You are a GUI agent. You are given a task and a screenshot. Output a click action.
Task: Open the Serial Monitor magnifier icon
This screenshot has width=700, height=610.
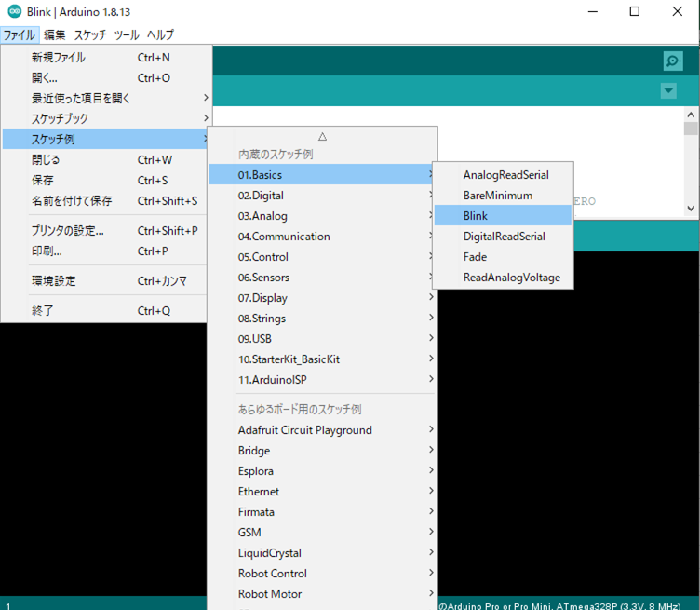click(x=673, y=61)
